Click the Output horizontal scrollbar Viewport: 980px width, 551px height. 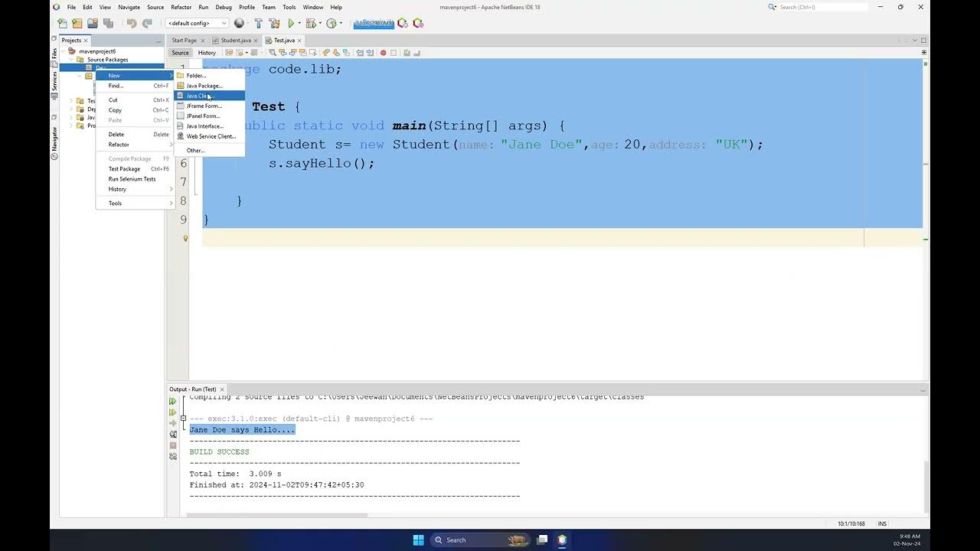[278, 515]
